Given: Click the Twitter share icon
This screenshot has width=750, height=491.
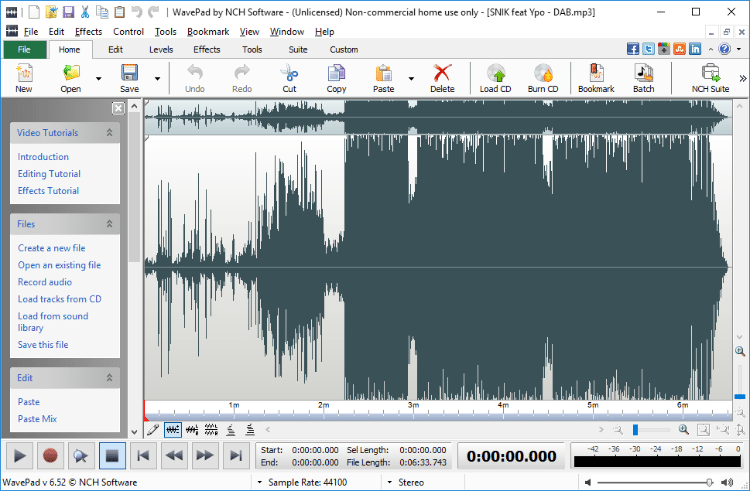Looking at the screenshot, I should click(648, 49).
